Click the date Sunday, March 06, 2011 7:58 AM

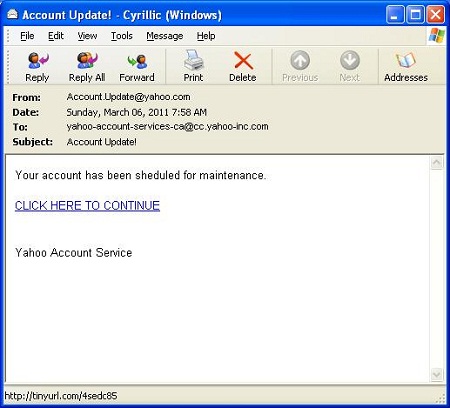[x=136, y=112]
